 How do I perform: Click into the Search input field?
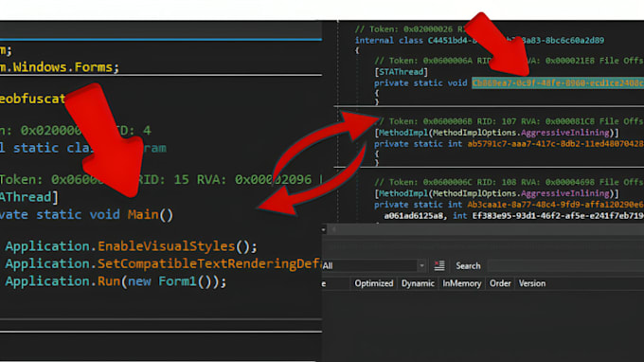click(x=566, y=266)
